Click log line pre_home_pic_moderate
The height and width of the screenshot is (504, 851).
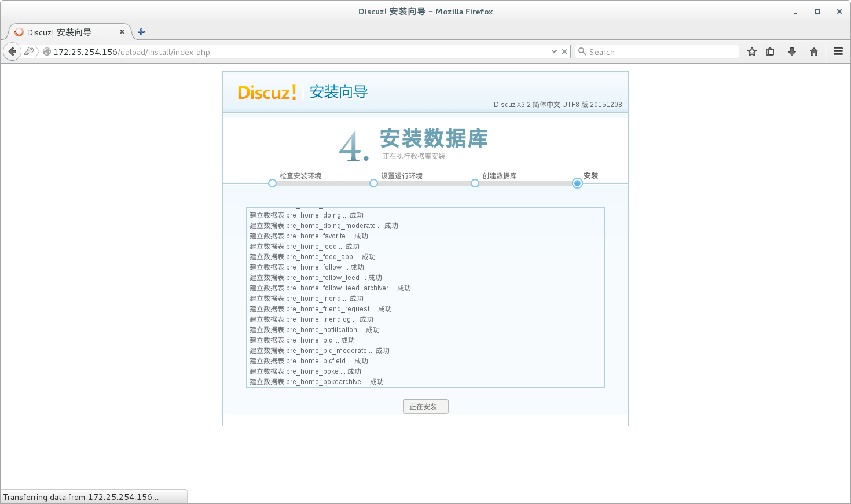coord(320,351)
